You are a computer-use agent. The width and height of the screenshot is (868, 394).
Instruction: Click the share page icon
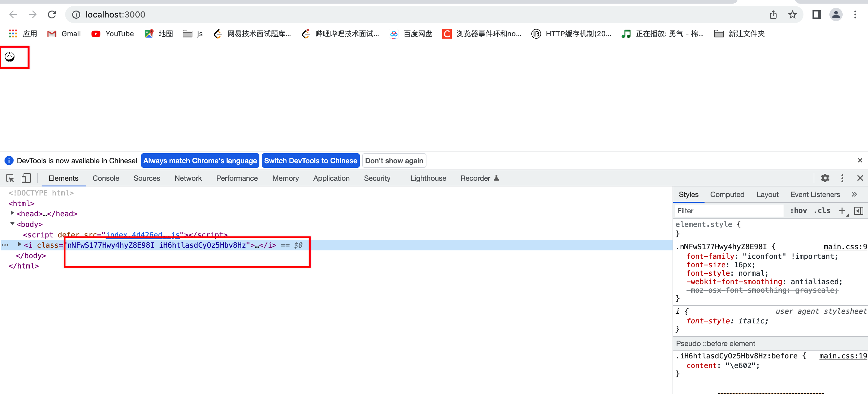point(773,14)
